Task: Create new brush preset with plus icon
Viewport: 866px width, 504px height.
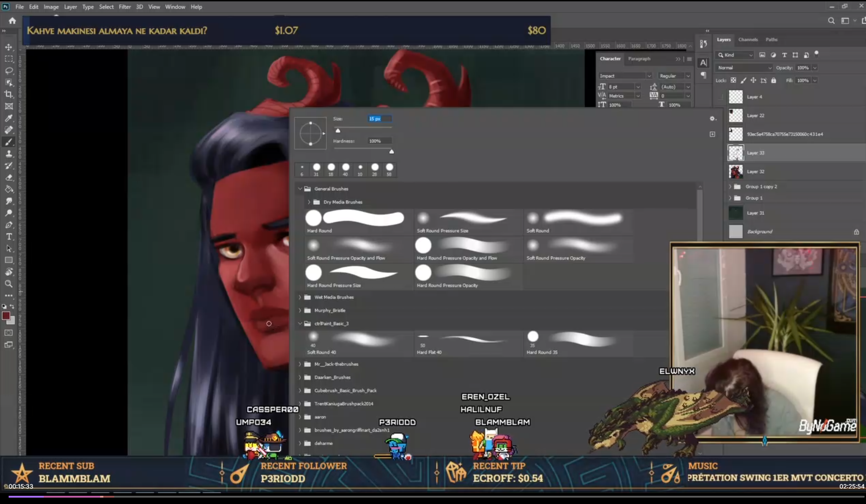Action: tap(713, 134)
